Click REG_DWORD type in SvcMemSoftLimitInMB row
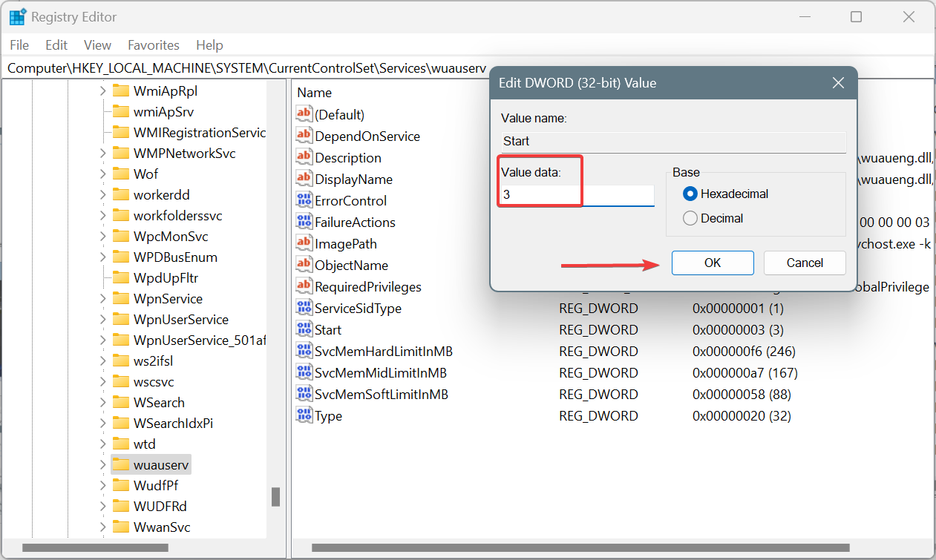 pyautogui.click(x=598, y=394)
